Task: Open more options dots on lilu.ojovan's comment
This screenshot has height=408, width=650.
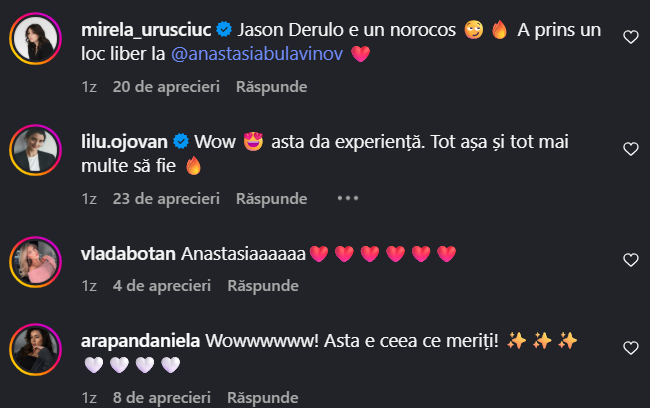Action: coord(347,199)
